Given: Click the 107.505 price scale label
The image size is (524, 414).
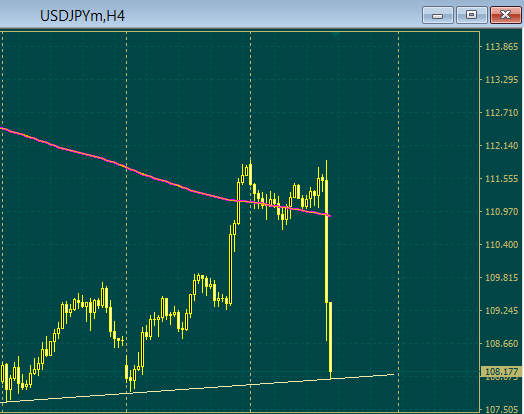Looking at the screenshot, I should point(501,410).
